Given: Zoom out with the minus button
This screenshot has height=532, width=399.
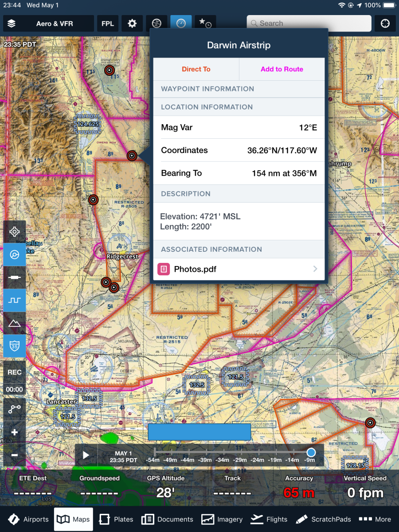Looking at the screenshot, I should 15,455.
